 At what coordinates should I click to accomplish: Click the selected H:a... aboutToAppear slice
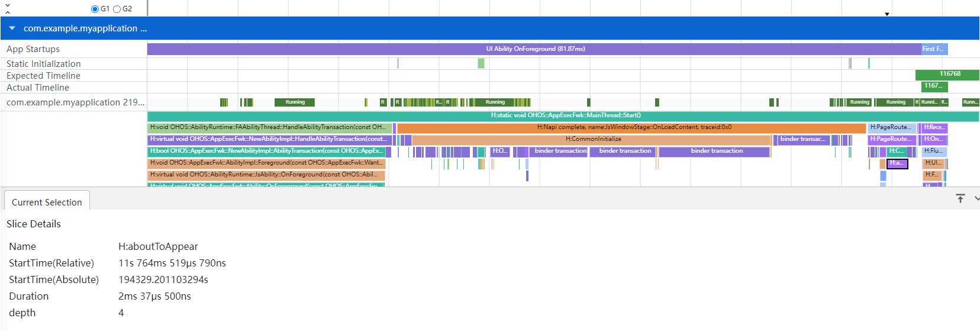pos(897,163)
